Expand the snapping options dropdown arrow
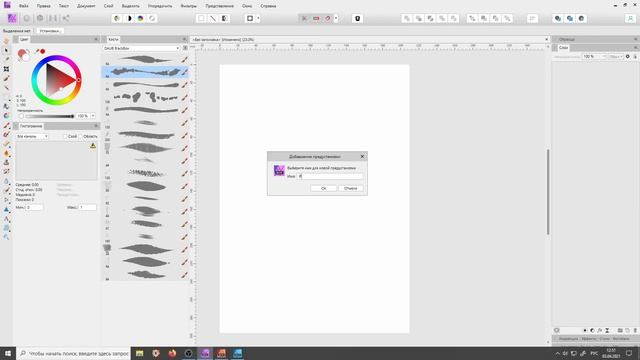640x360 pixels. (x=336, y=18)
